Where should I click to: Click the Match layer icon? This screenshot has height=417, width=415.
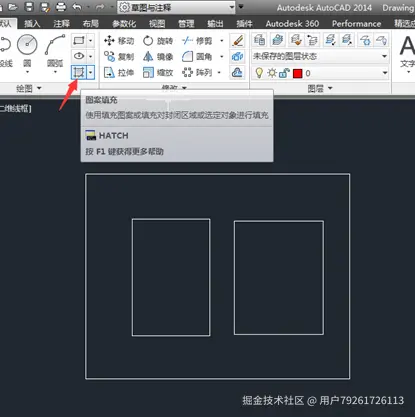pyautogui.click(x=295, y=40)
